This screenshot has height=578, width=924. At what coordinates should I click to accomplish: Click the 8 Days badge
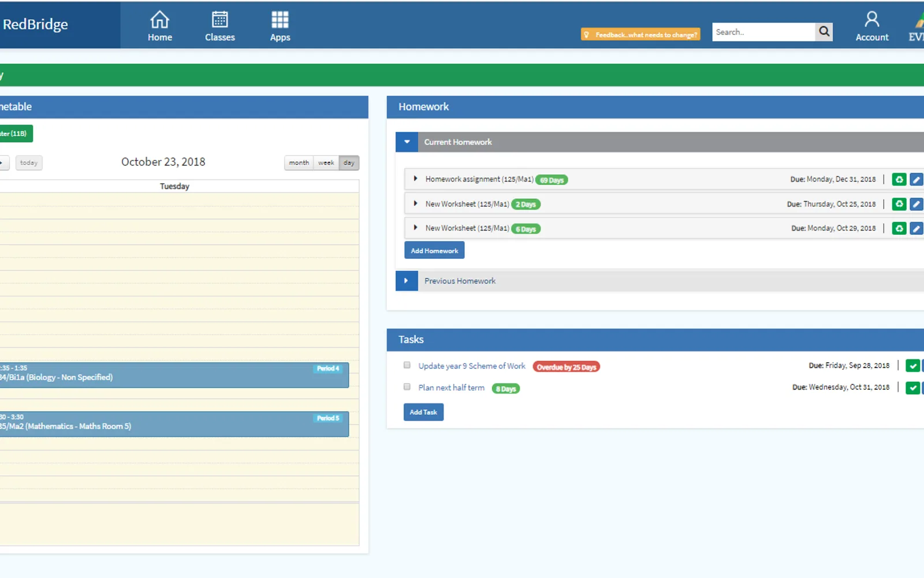click(x=506, y=389)
